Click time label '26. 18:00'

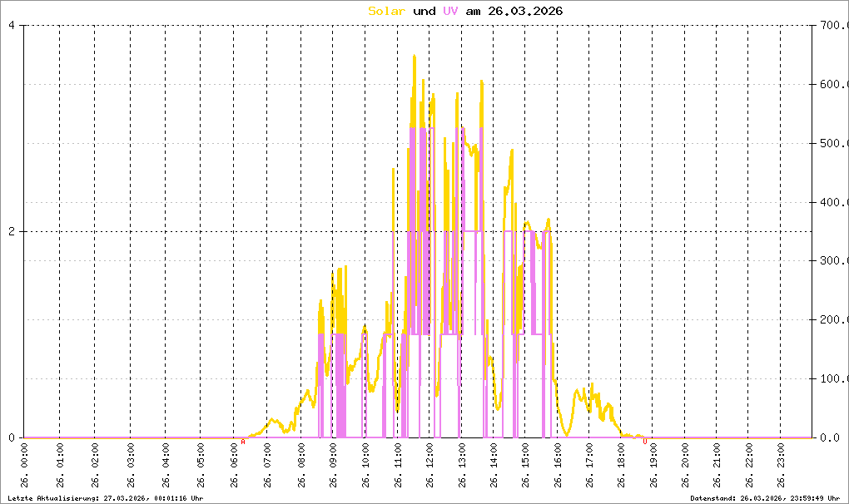(x=620, y=466)
